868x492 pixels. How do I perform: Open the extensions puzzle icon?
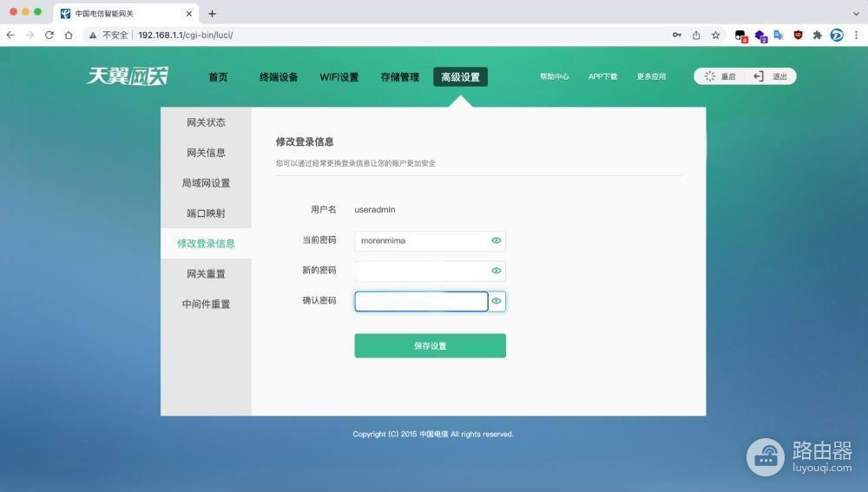point(817,35)
